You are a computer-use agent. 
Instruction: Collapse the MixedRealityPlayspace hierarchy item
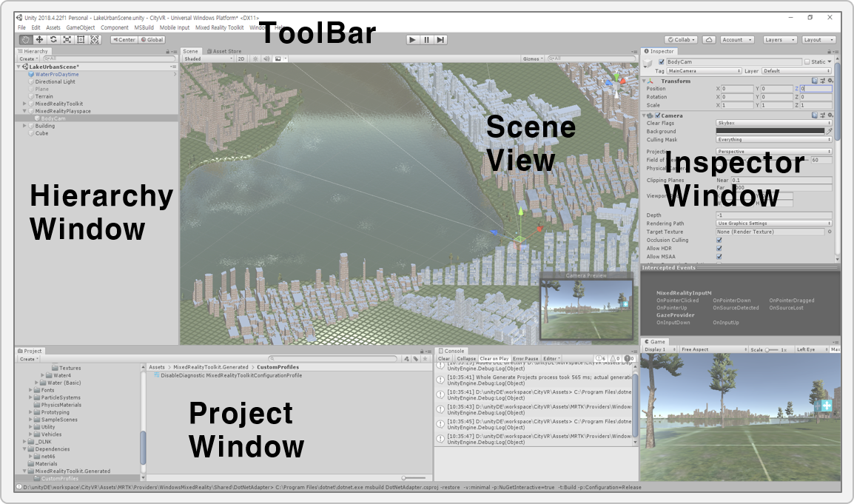pyautogui.click(x=24, y=111)
